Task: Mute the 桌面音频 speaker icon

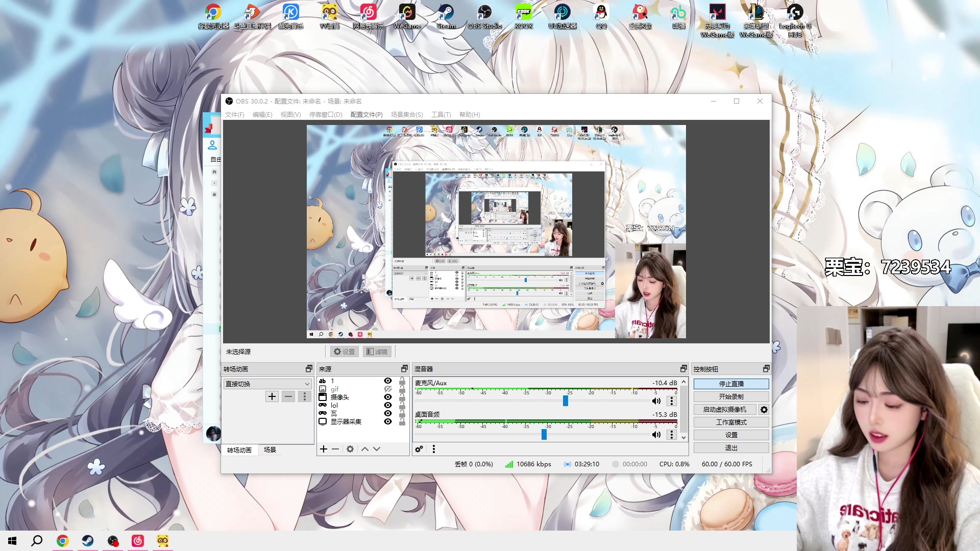Action: 656,435
